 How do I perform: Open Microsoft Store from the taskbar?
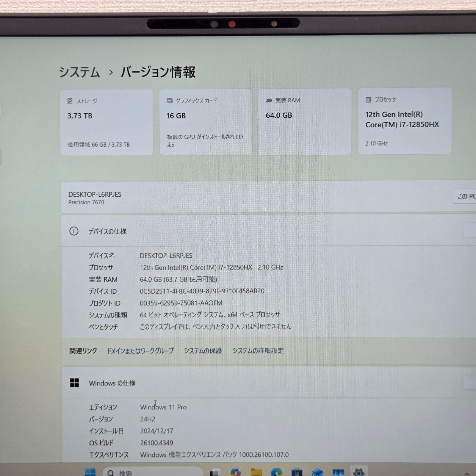click(297, 472)
